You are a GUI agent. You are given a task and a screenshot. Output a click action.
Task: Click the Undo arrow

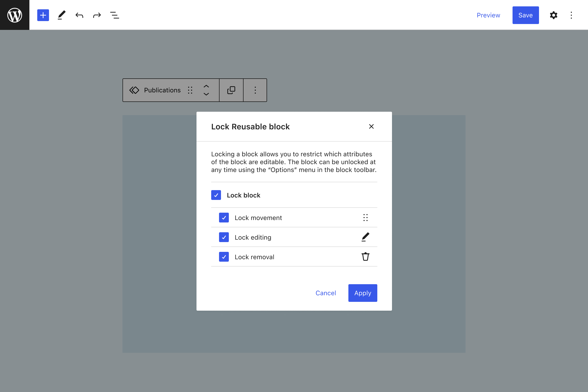click(79, 15)
